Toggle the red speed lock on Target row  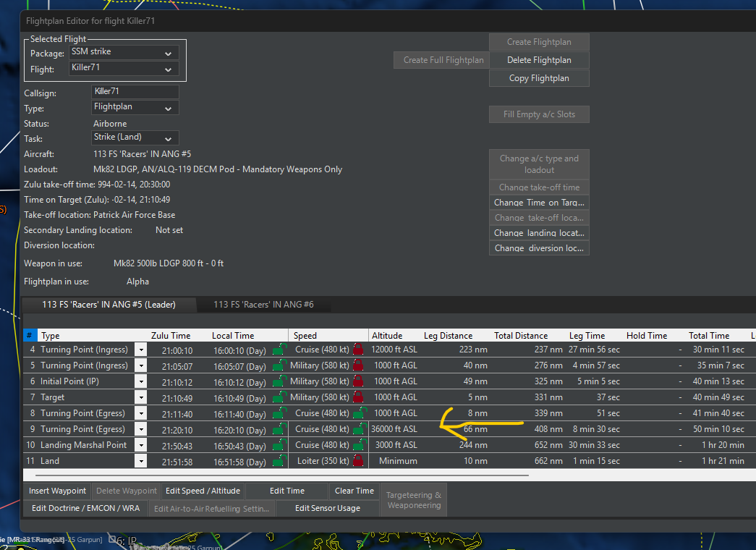pos(358,397)
